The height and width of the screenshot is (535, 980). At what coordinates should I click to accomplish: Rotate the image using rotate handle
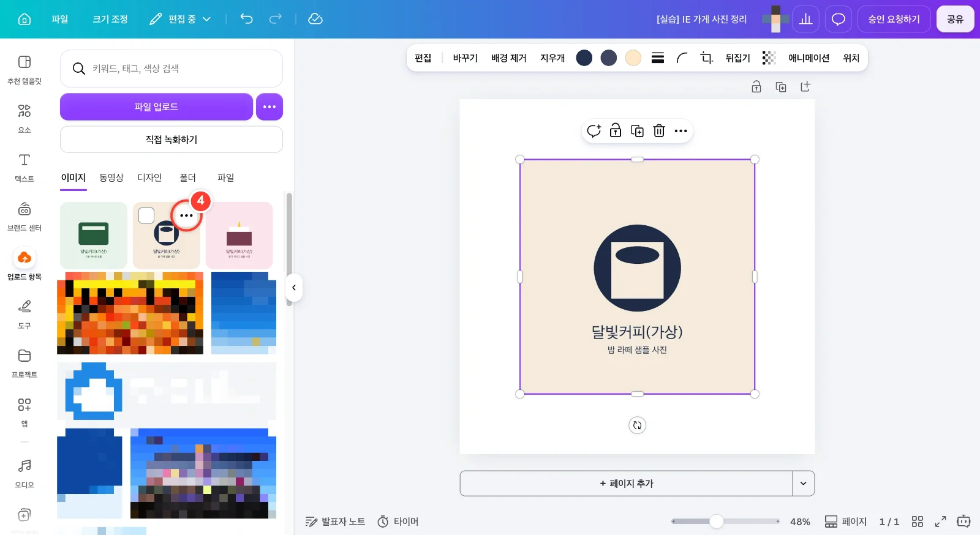[638, 425]
